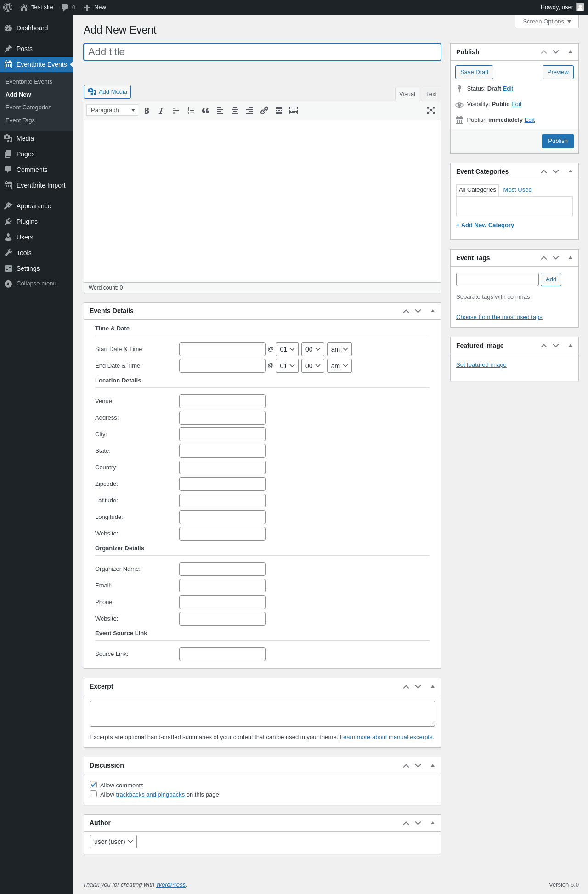Toggle the editor toolbar (kitchen sink)

tap(294, 110)
